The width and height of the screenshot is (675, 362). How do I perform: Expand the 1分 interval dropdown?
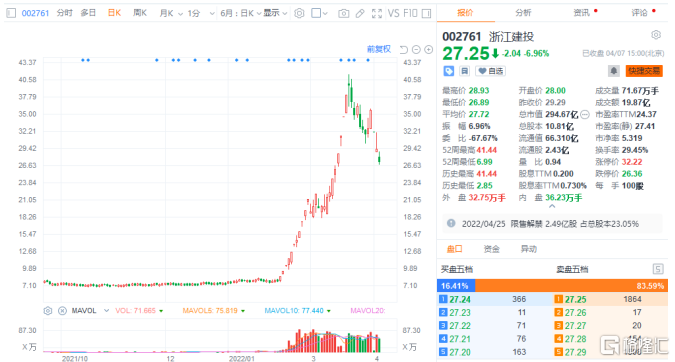pyautogui.click(x=201, y=13)
